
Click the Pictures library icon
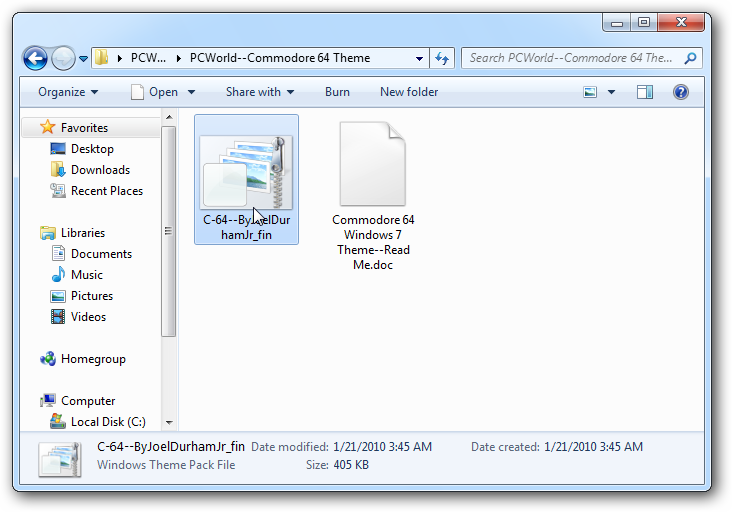(58, 296)
